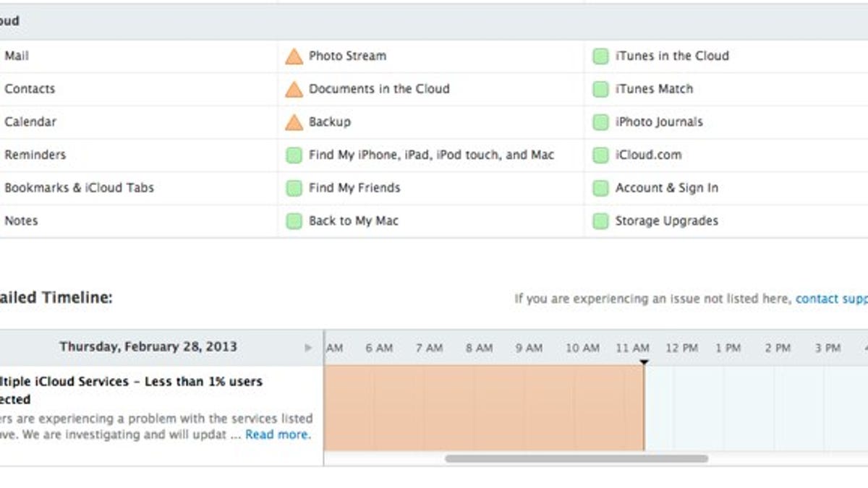Click the Find My iPhone status square
This screenshot has height=488, width=868.
pyautogui.click(x=294, y=155)
